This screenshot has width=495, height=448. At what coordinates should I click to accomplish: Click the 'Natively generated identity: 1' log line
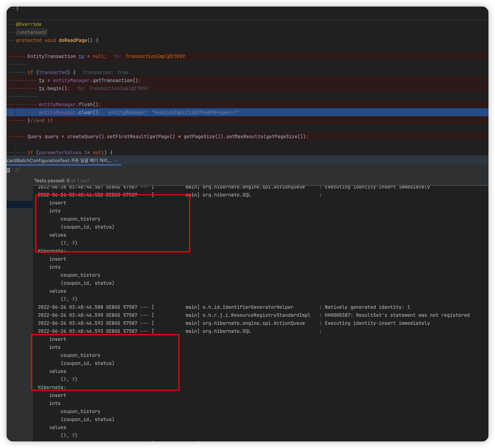point(367,307)
